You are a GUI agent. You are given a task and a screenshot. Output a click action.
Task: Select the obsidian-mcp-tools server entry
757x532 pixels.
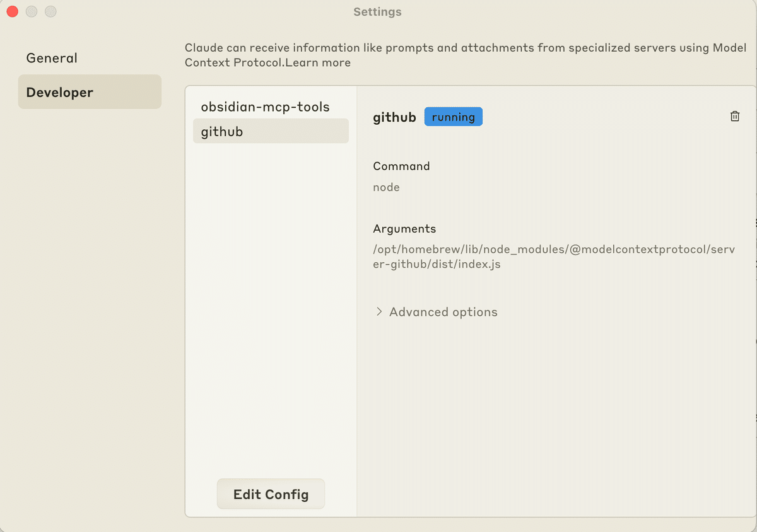pyautogui.click(x=265, y=107)
